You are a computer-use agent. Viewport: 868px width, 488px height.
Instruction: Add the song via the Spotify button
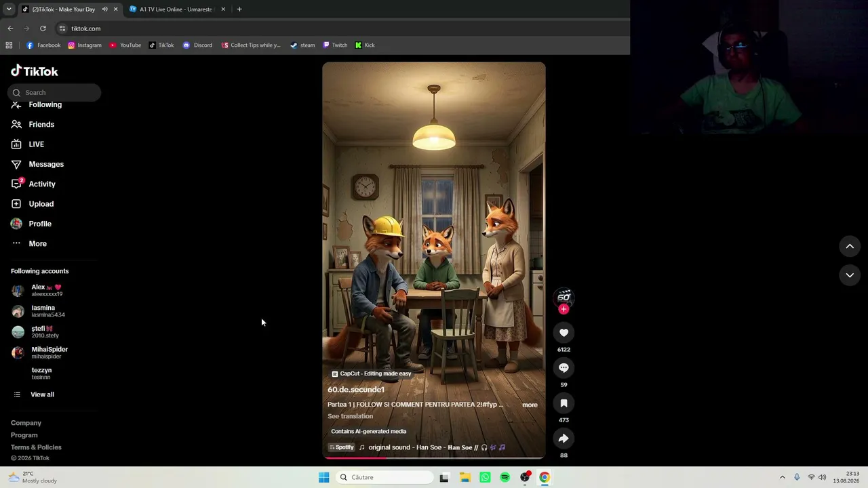(341, 447)
